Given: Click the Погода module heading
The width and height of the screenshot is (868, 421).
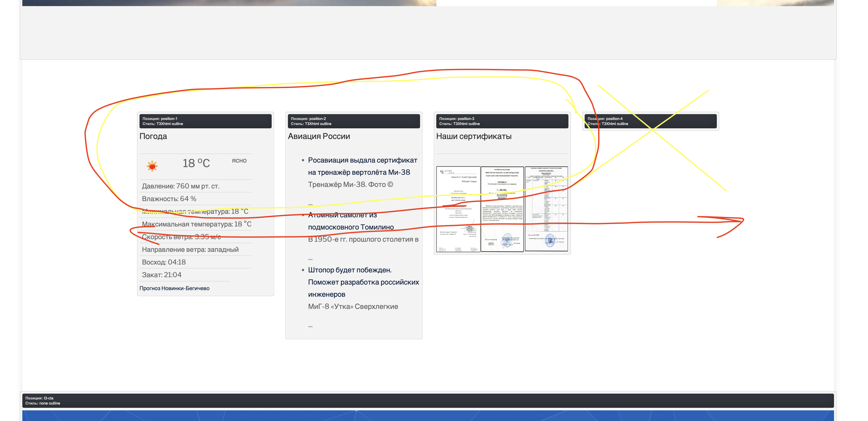Looking at the screenshot, I should 153,136.
